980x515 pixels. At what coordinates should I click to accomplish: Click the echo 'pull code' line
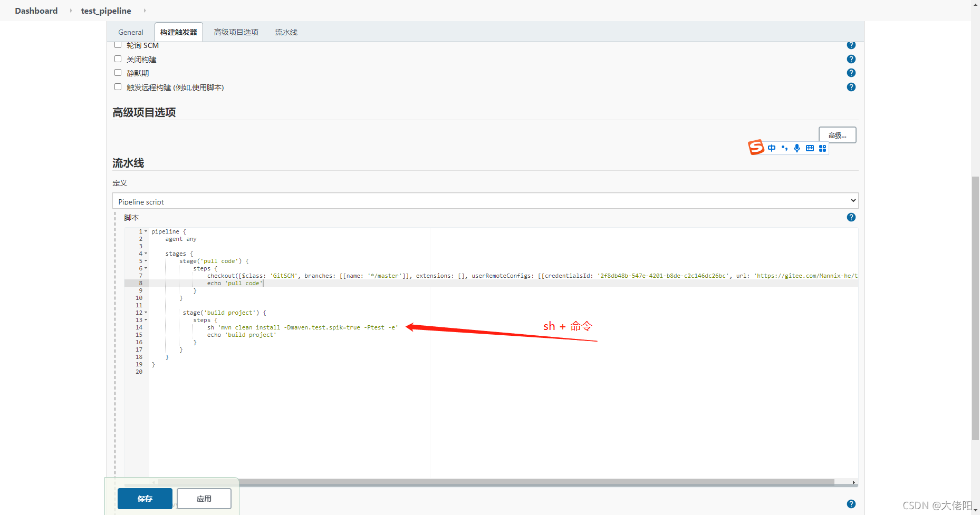(235, 283)
